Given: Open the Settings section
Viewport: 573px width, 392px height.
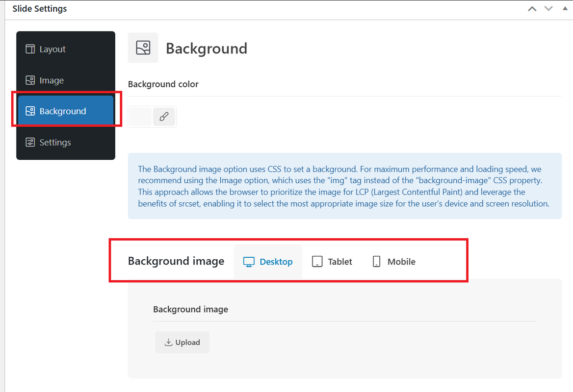Looking at the screenshot, I should click(66, 142).
